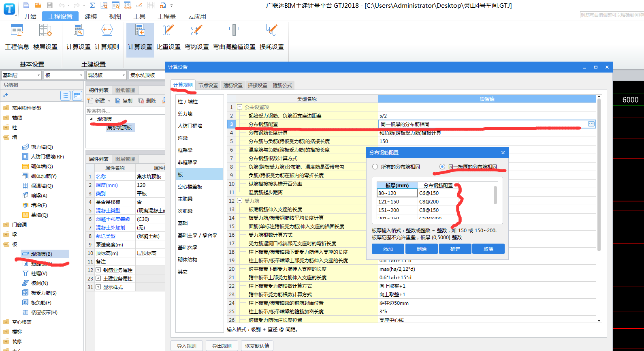
Task: Click the Sigma summary calculation icon
Action: (x=92, y=5)
